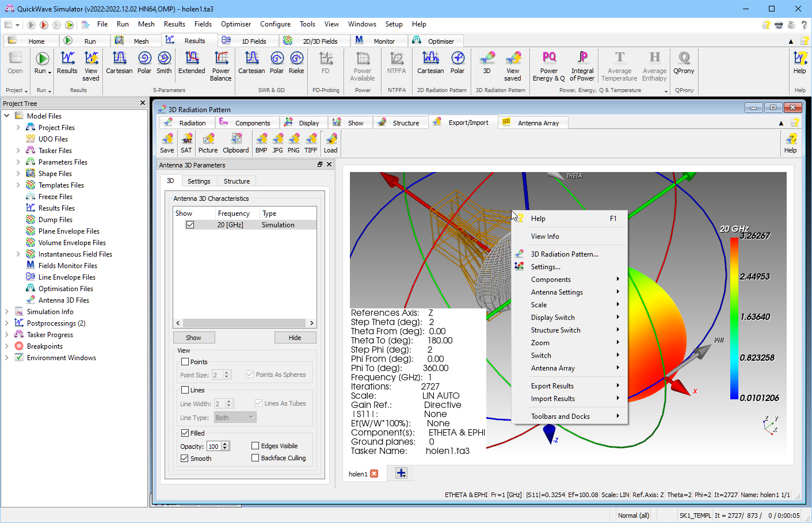
Task: Expand the Tasker Files tree node
Action: coord(18,151)
